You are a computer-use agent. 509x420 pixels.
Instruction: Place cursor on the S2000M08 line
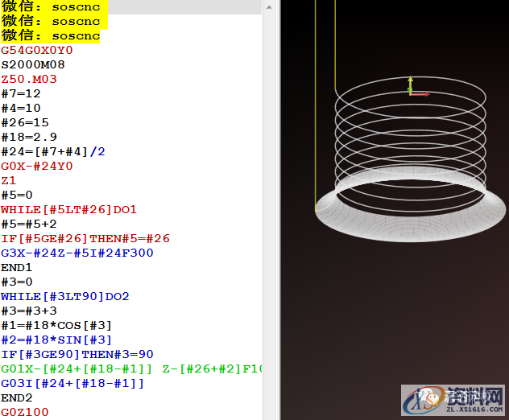[x=32, y=65]
